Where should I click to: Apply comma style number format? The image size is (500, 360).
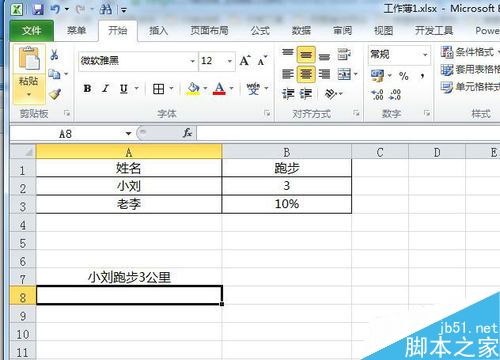422,76
